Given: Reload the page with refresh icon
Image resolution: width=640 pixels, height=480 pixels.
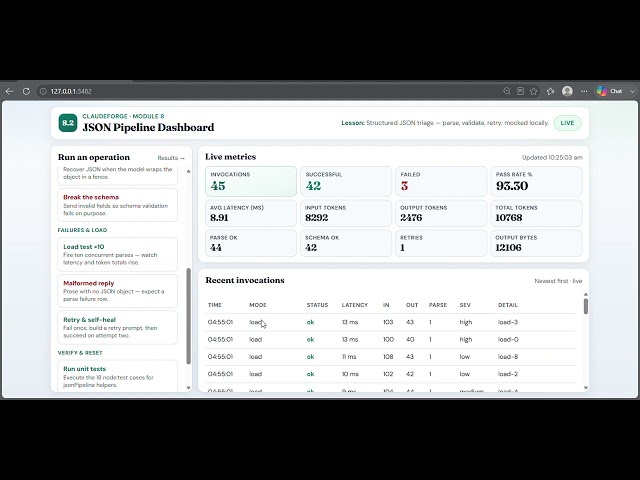Looking at the screenshot, I should point(26,91).
